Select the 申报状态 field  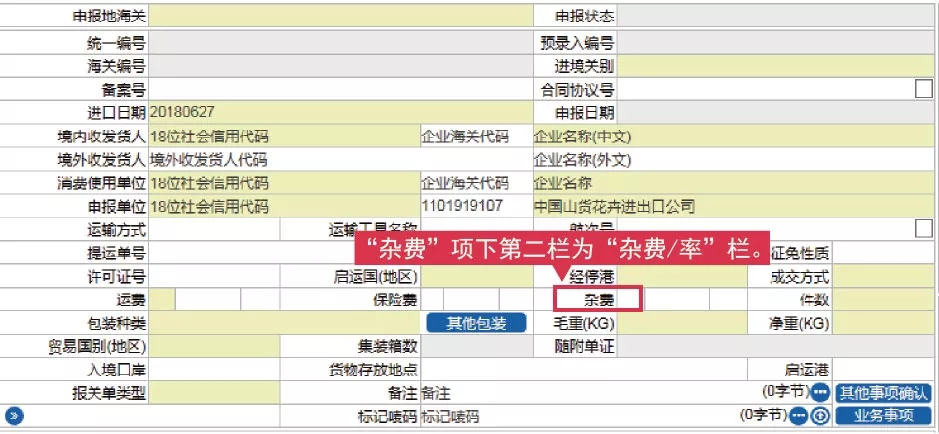[x=776, y=16]
